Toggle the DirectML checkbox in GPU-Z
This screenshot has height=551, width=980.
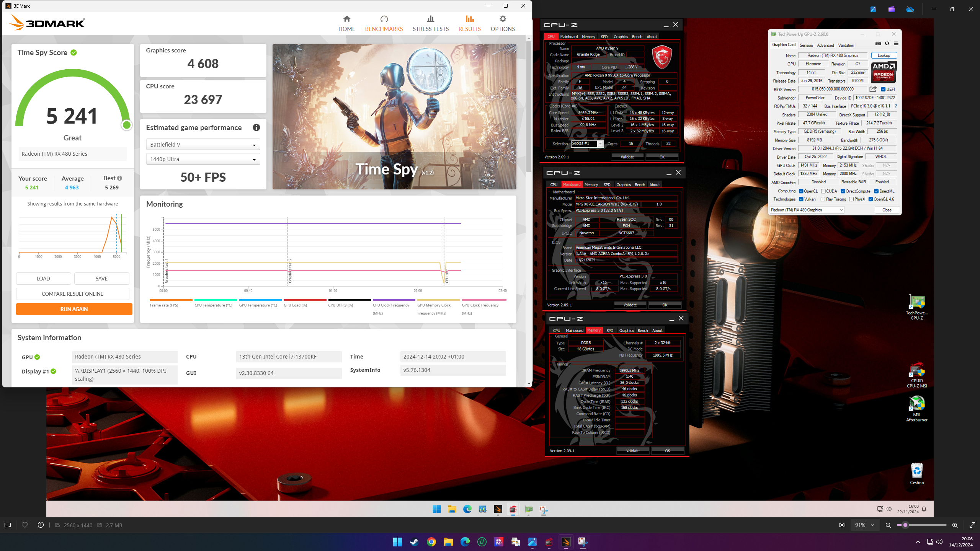point(876,191)
